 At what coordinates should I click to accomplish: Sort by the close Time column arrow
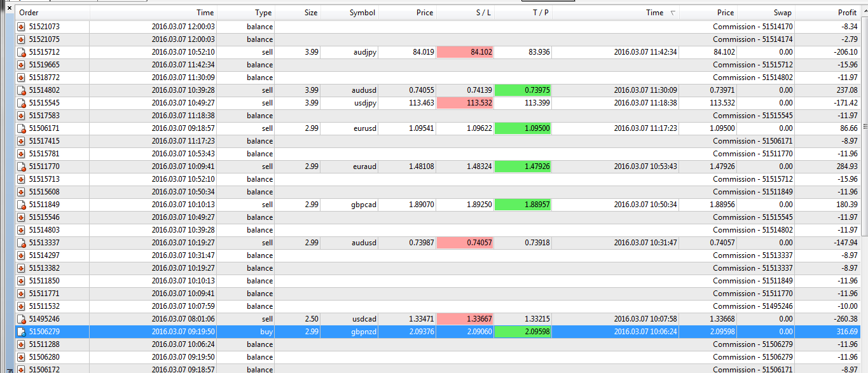(673, 13)
